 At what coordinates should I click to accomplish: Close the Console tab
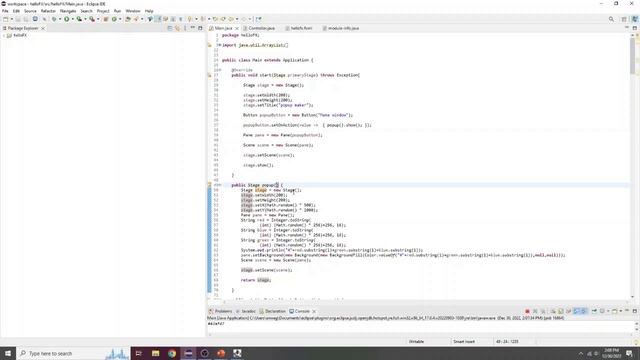point(314,311)
